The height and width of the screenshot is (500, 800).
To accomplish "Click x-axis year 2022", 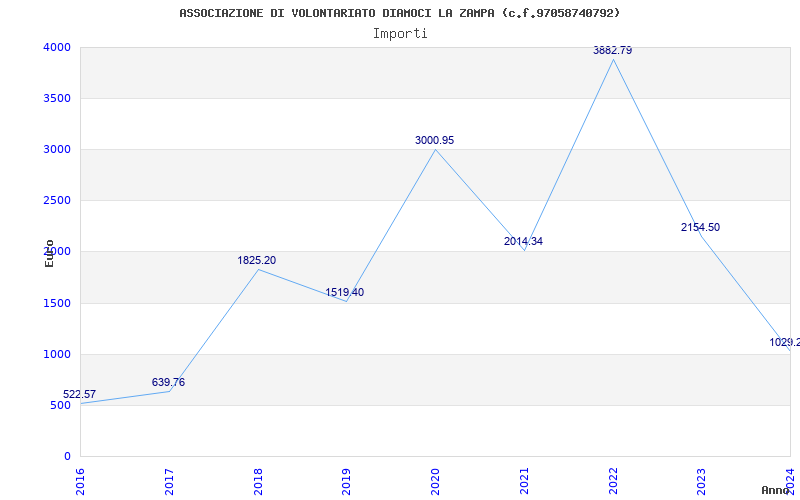I will (x=613, y=481).
